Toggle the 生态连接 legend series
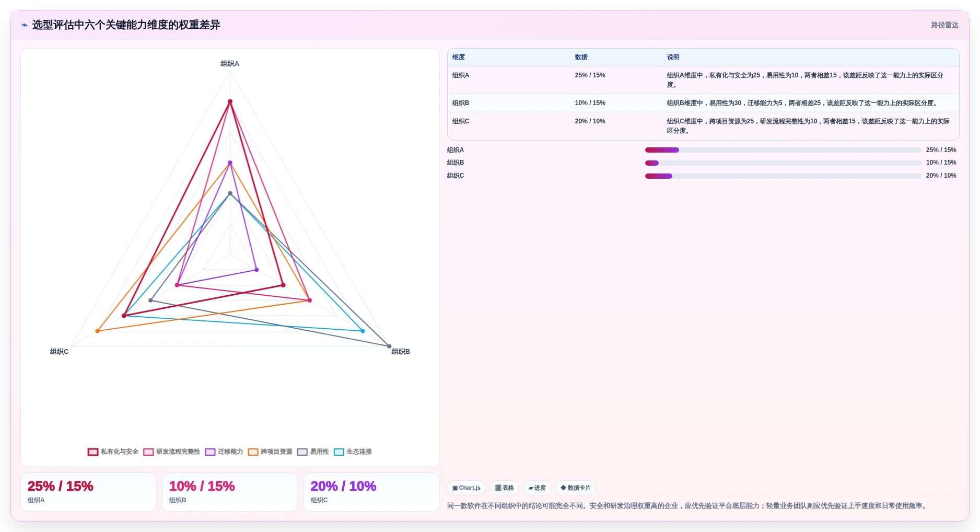The width and height of the screenshot is (980, 532). click(353, 452)
